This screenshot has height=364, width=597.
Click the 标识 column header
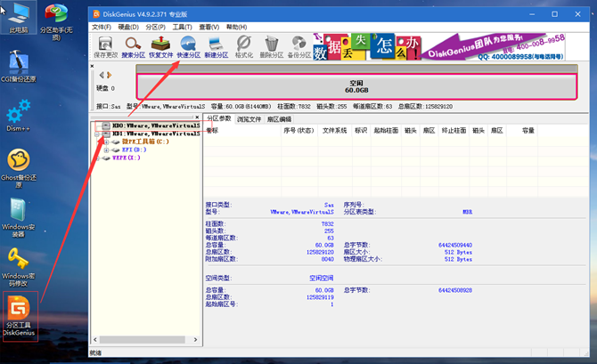click(x=361, y=131)
